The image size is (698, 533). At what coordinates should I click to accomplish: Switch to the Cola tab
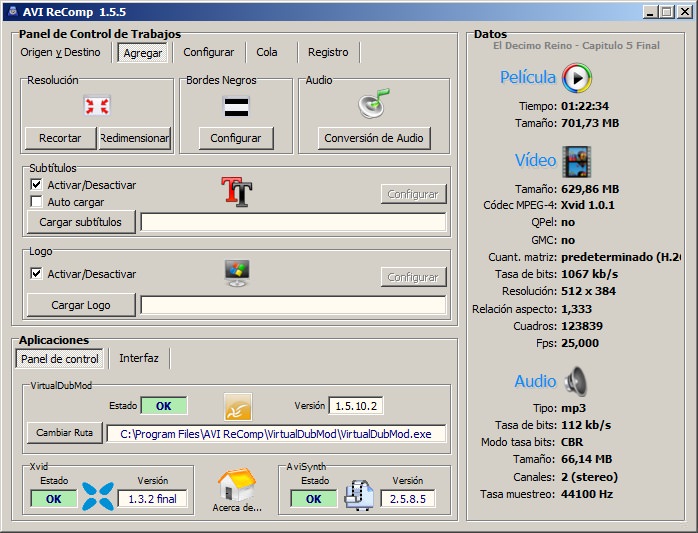(267, 53)
